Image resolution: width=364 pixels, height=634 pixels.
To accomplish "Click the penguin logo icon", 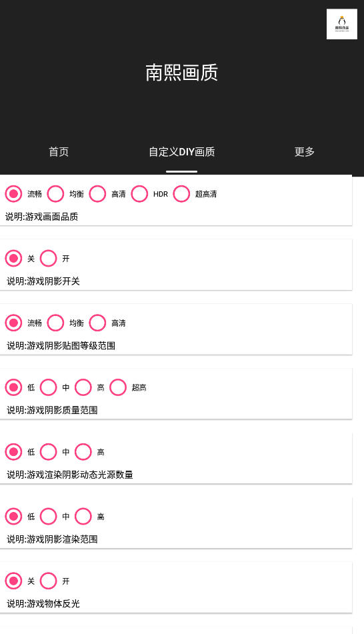I will click(x=342, y=24).
